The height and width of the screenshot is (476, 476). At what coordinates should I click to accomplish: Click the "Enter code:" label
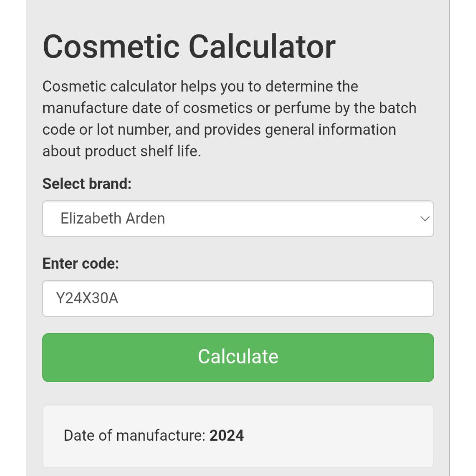[80, 264]
